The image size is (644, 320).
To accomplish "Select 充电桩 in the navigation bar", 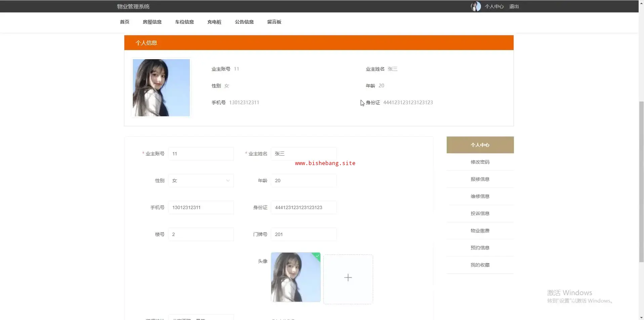I will [214, 22].
